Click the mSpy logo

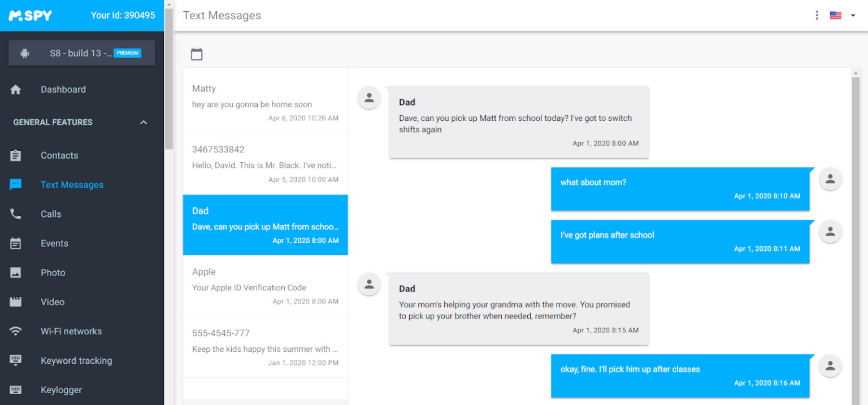(31, 15)
